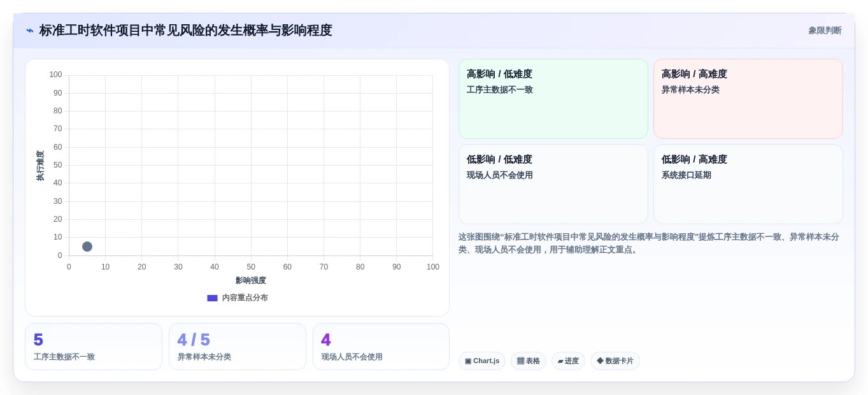
Task: Click the description paragraph starting with 这张图围绕
Action: click(x=649, y=243)
